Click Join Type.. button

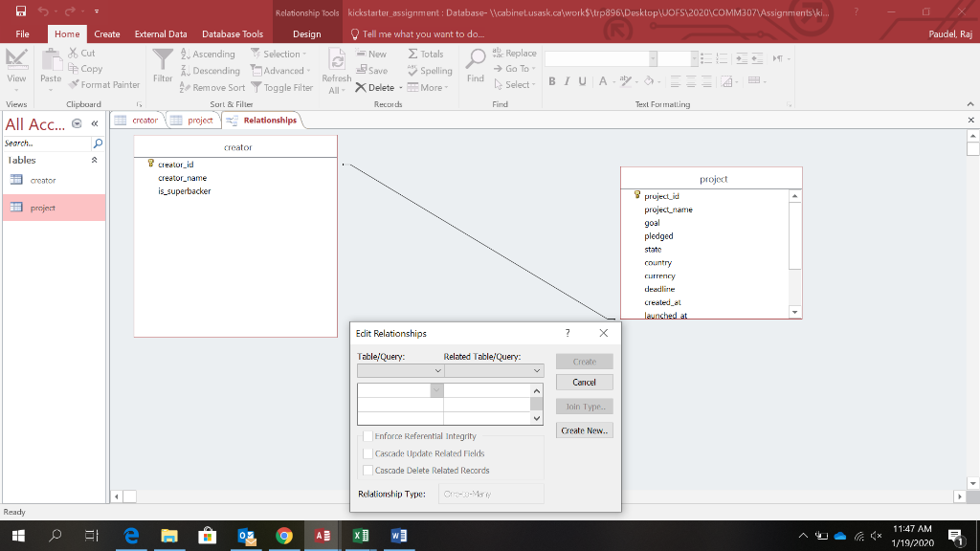(585, 407)
